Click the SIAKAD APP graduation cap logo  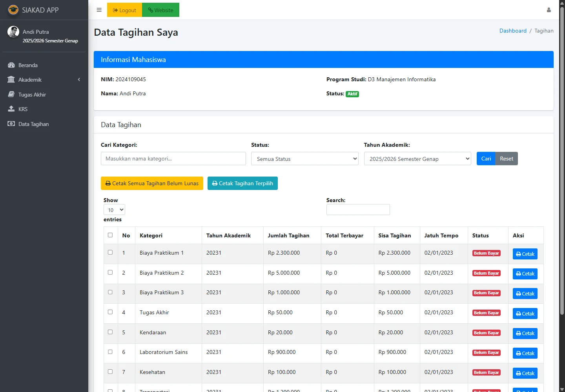click(13, 10)
